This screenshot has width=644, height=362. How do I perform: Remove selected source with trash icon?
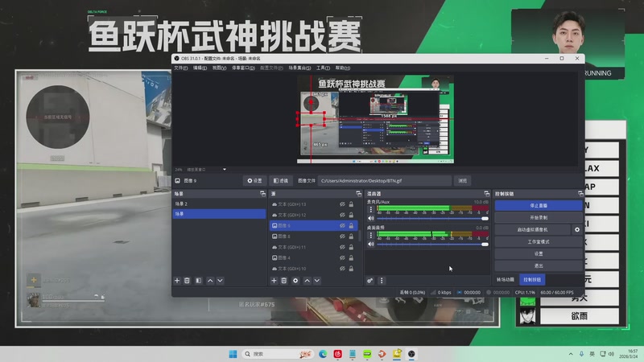coord(284,281)
